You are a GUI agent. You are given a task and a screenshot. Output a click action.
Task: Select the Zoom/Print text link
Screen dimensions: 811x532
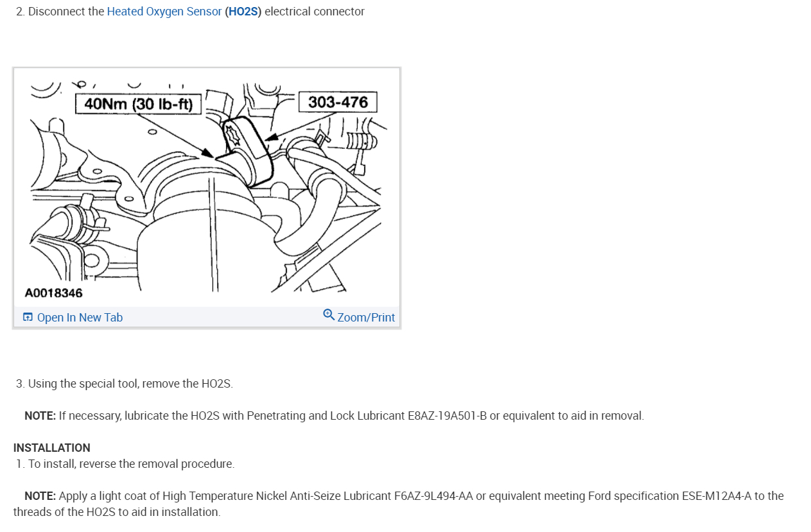(x=366, y=317)
